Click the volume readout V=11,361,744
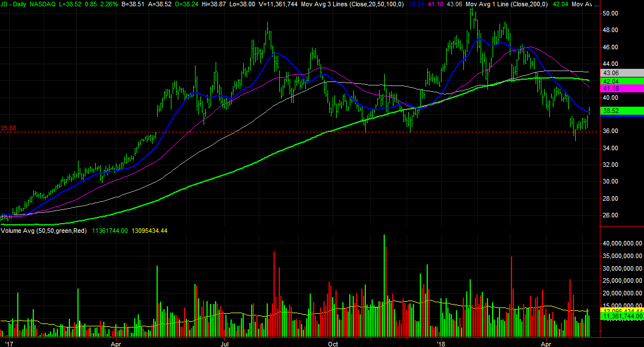 (278, 4)
